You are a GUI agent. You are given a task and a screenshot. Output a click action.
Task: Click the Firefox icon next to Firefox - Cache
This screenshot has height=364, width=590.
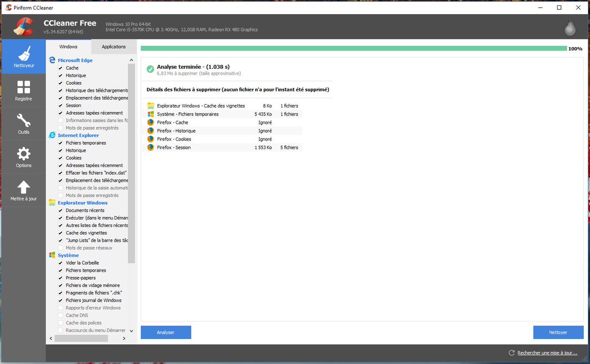[x=150, y=122]
